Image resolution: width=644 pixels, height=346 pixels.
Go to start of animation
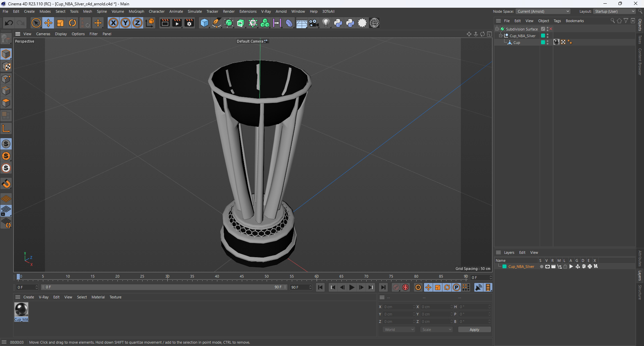[x=320, y=287]
